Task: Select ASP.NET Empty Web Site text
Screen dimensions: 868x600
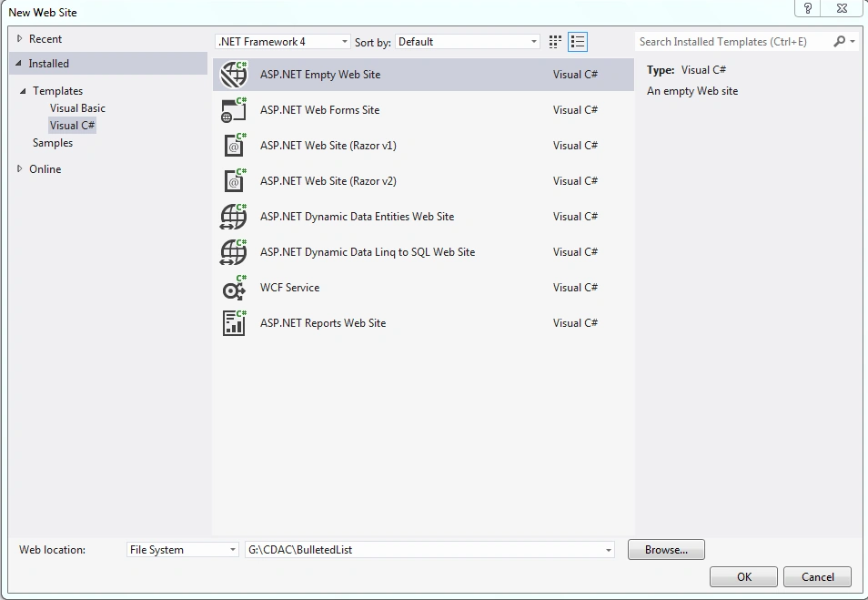Action: 320,75
